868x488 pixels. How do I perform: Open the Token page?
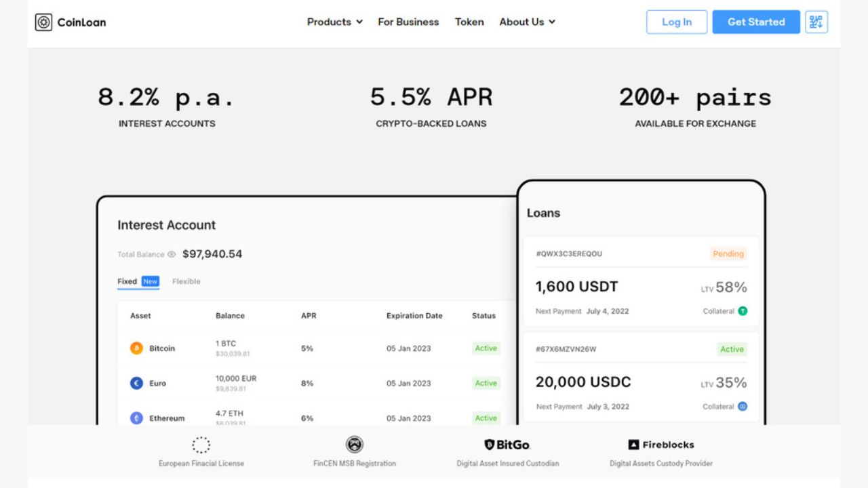469,22
